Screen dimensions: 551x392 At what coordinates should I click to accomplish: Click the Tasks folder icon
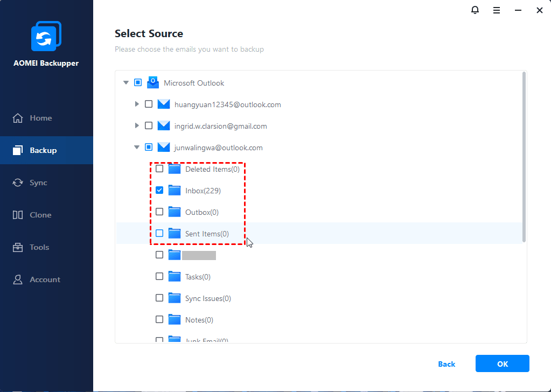click(x=174, y=276)
